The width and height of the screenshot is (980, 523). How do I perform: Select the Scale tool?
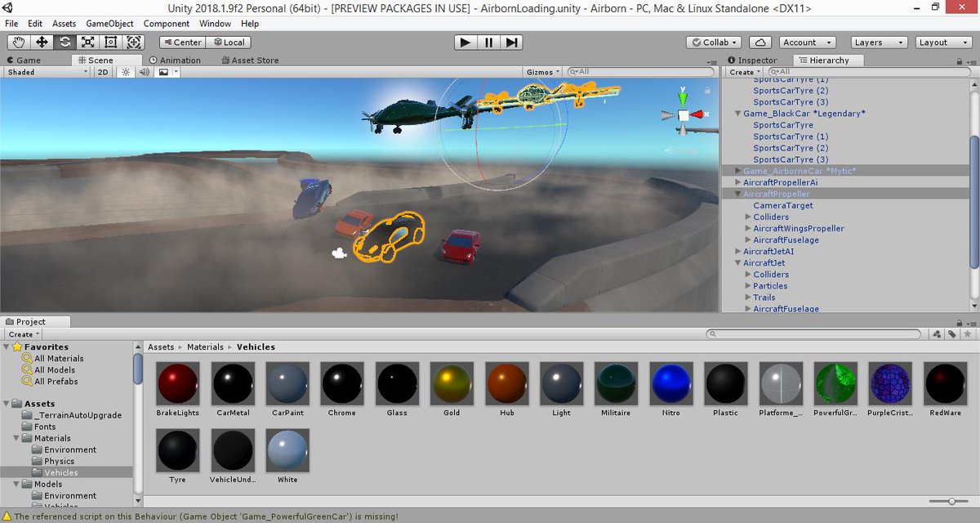pyautogui.click(x=87, y=42)
